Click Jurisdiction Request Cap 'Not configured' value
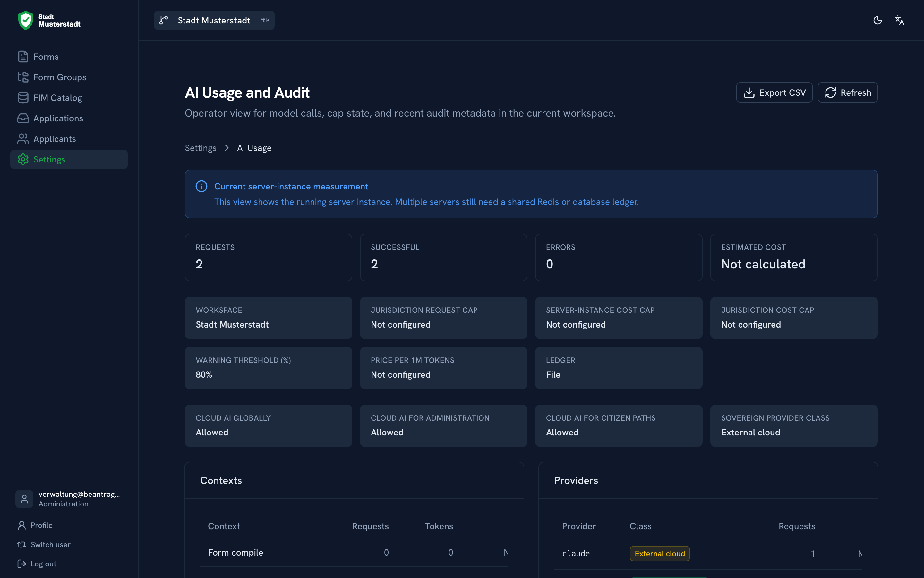 pos(400,325)
